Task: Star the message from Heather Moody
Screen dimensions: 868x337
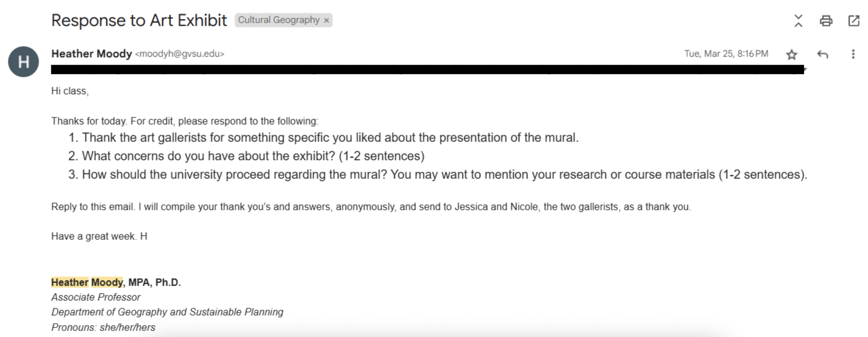Action: (x=791, y=54)
